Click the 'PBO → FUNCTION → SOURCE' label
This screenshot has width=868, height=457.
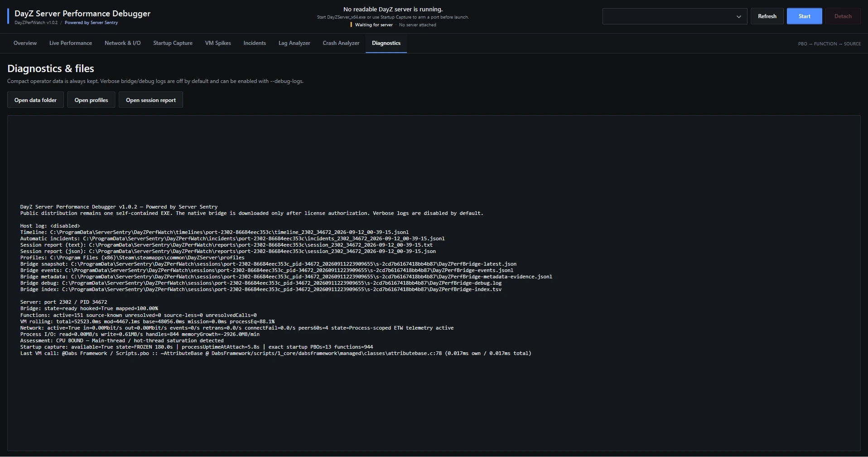829,44
